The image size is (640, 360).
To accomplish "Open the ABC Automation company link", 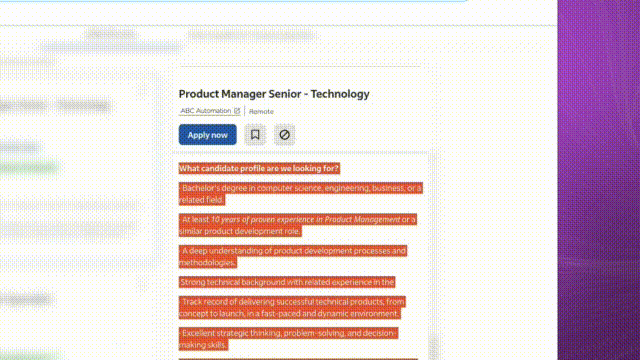I will pyautogui.click(x=206, y=111).
